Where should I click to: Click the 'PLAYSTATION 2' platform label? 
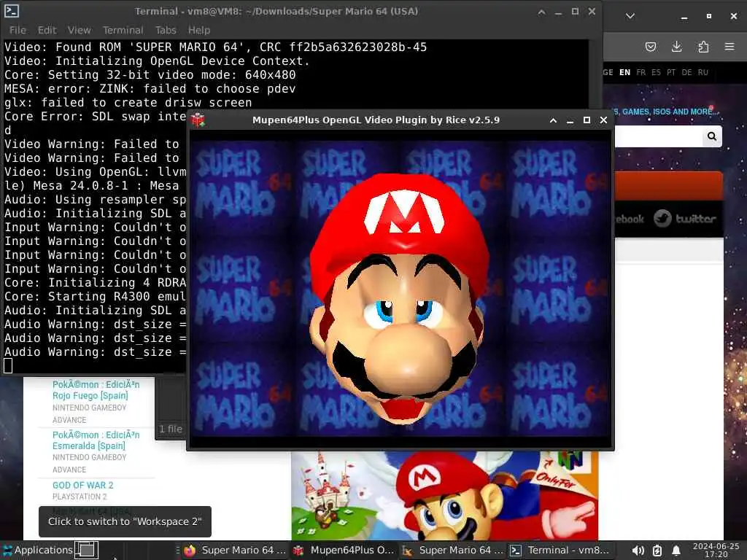pyautogui.click(x=80, y=497)
